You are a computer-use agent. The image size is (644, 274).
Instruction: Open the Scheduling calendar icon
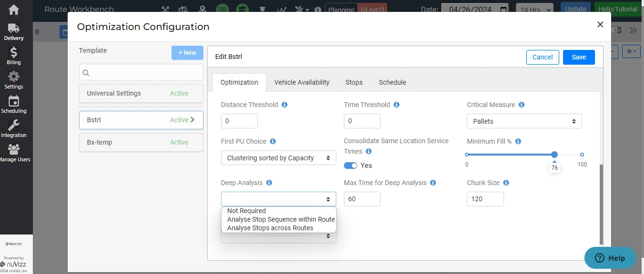click(x=14, y=104)
